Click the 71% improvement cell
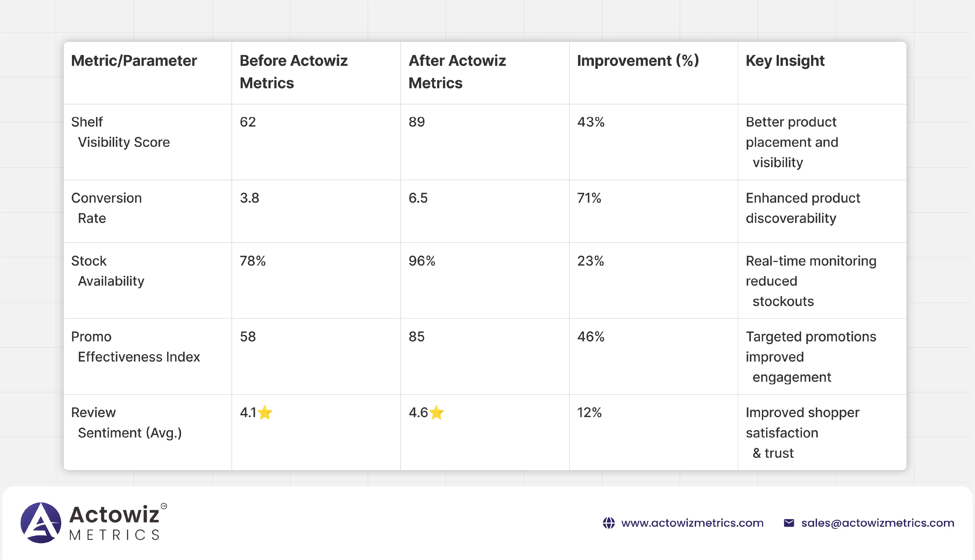Image resolution: width=975 pixels, height=560 pixels. pyautogui.click(x=589, y=198)
